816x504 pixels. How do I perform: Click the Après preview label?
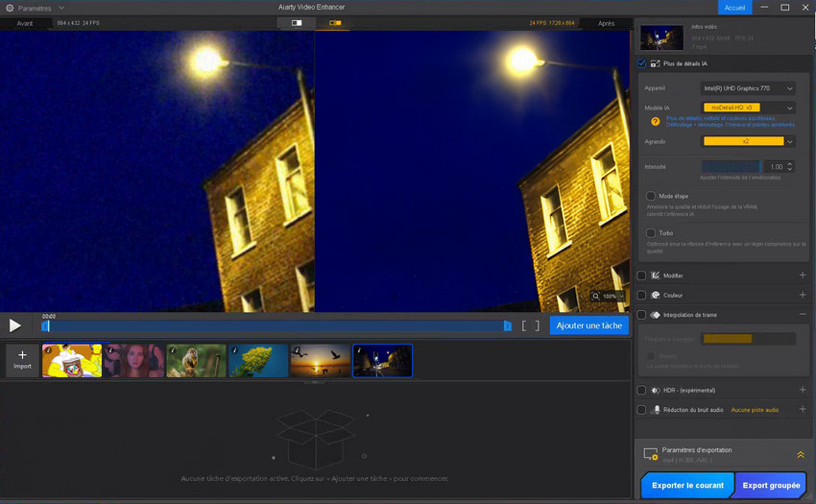[x=606, y=23]
